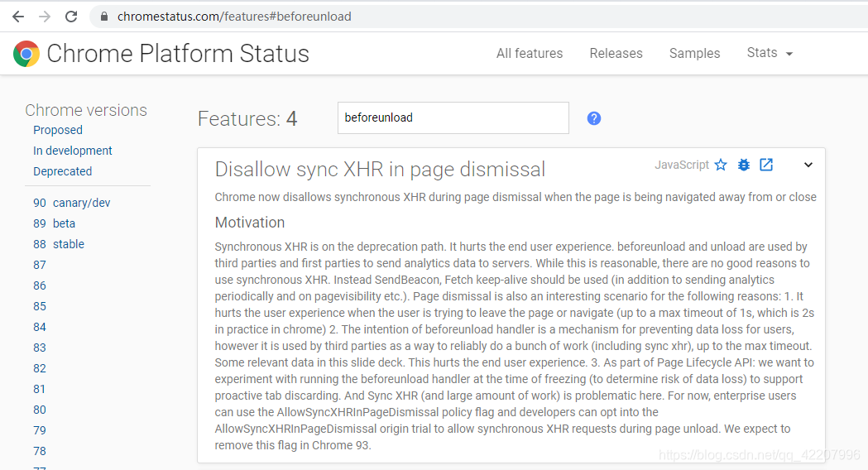Image resolution: width=868 pixels, height=470 pixels.
Task: Select Chrome version 87
Action: [39, 265]
